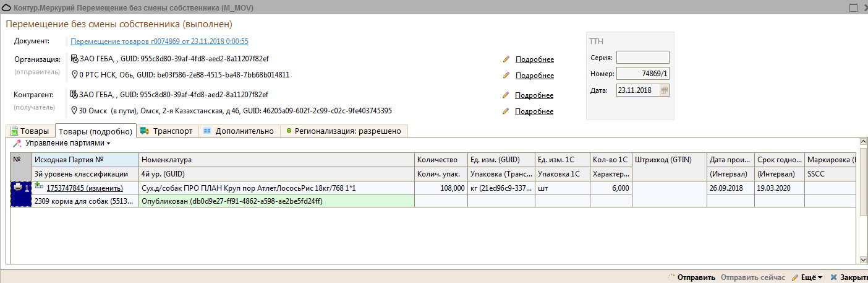Image resolution: width=868 pixels, height=283 pixels.
Task: Expand the Управление партиями dropdown
Action: [67, 143]
